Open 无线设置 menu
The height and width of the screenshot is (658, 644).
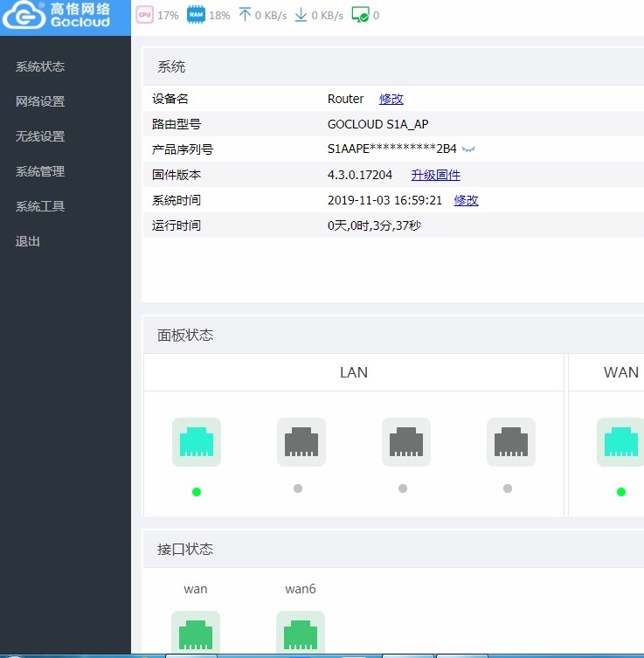coord(40,136)
